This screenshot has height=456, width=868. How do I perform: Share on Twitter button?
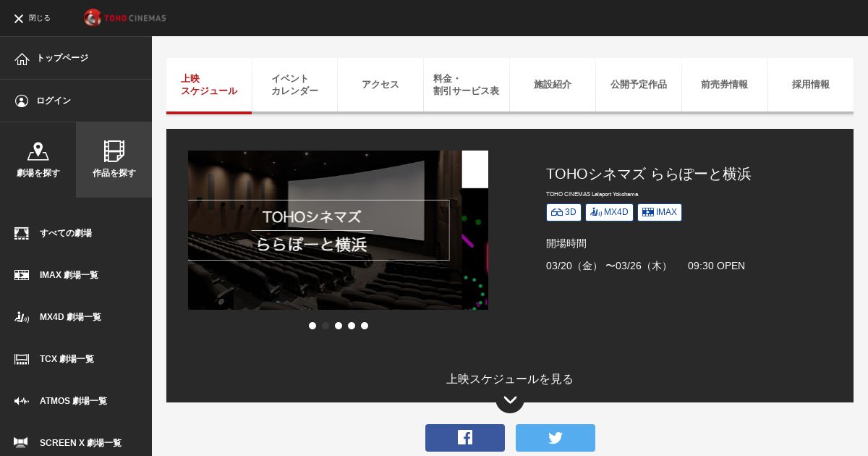tap(556, 438)
